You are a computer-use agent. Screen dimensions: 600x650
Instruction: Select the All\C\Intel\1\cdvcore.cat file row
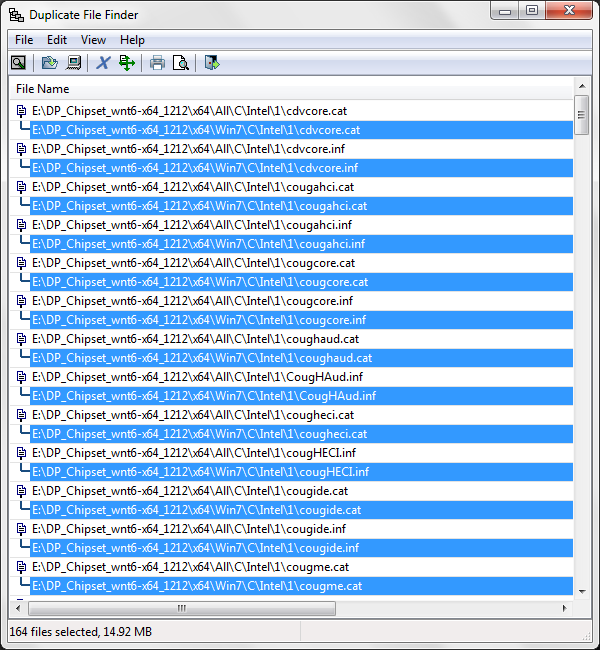[190, 111]
